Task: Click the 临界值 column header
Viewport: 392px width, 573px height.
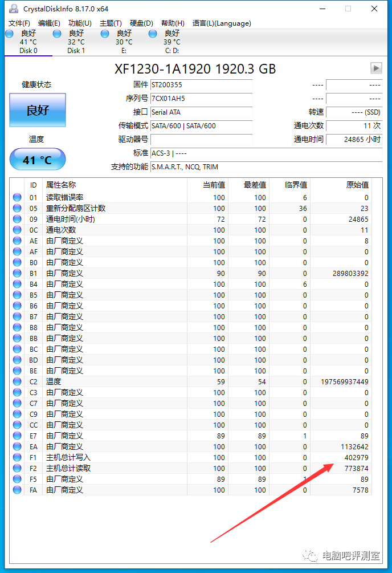Action: (x=296, y=185)
